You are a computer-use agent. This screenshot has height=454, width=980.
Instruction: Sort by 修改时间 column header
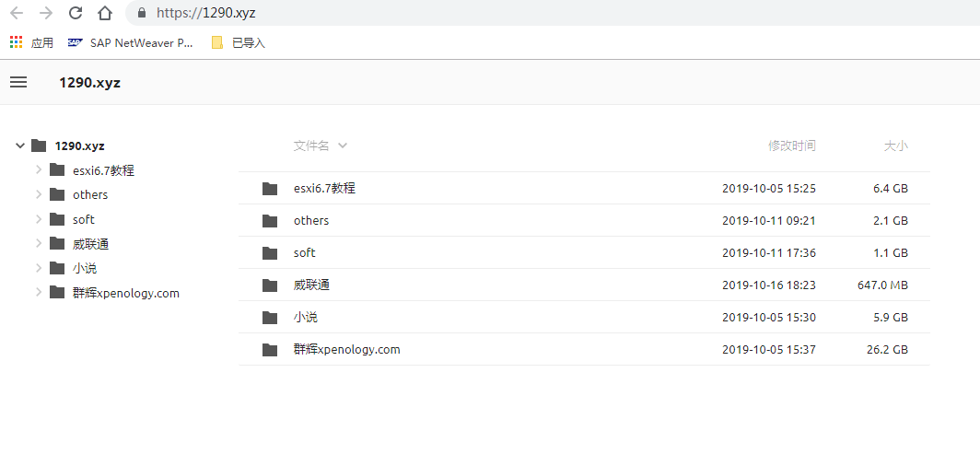coord(791,146)
